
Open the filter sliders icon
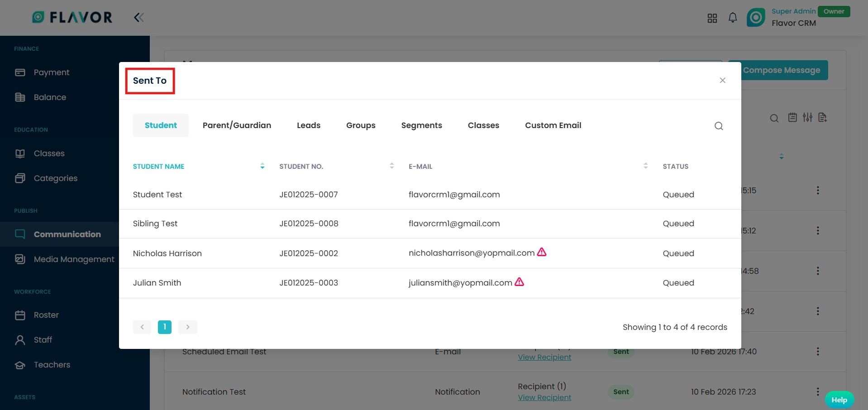click(x=807, y=118)
